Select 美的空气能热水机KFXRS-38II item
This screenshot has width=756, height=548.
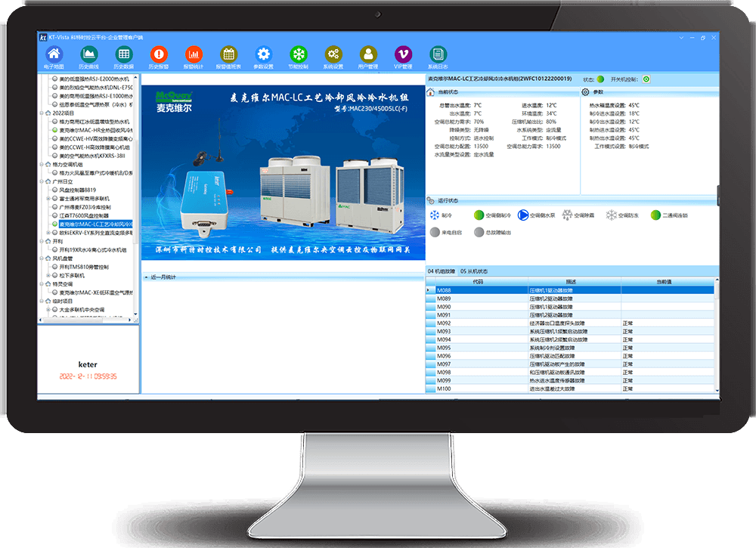point(91,156)
